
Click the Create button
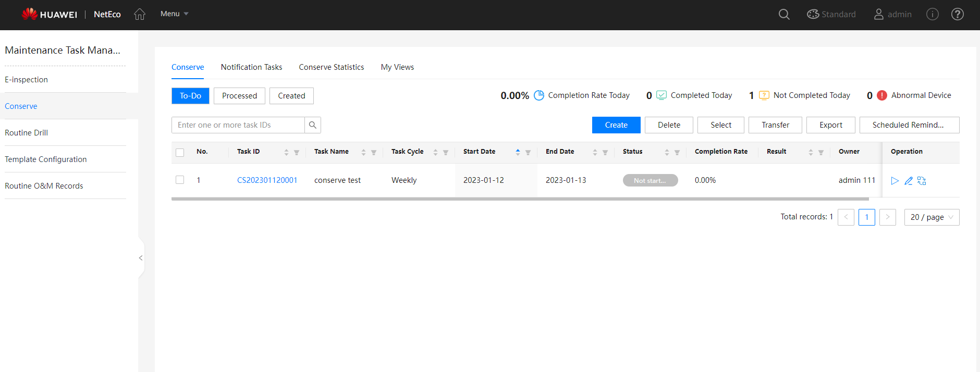pos(616,125)
